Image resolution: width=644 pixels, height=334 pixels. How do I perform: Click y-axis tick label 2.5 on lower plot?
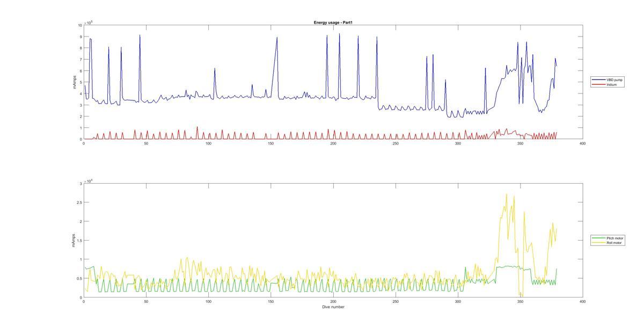[x=79, y=202]
